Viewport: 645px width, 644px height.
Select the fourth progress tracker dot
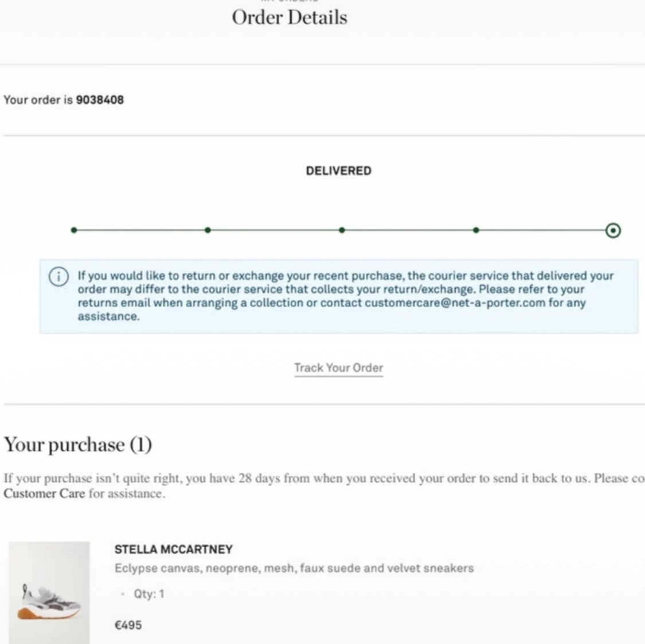pyautogui.click(x=476, y=230)
